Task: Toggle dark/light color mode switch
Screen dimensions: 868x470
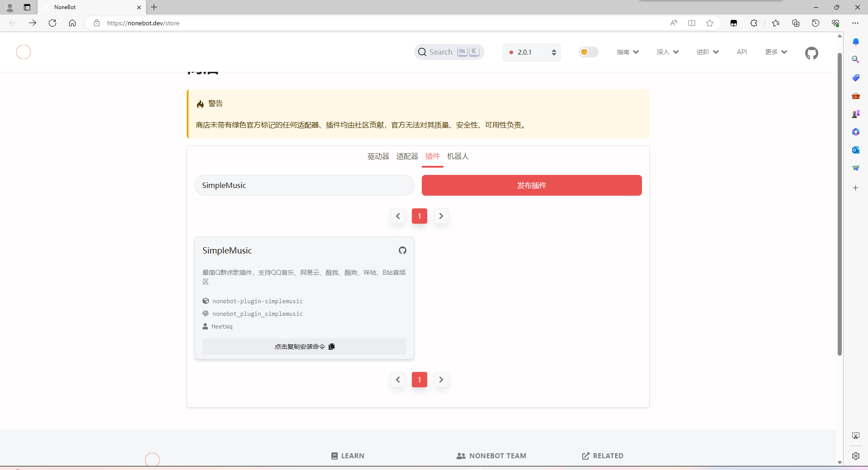Action: tap(589, 52)
